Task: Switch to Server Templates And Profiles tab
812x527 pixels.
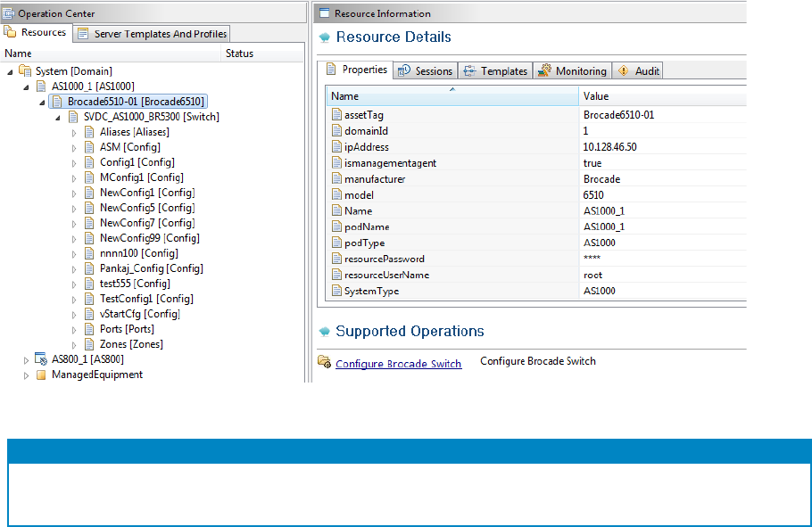Action: click(x=153, y=34)
